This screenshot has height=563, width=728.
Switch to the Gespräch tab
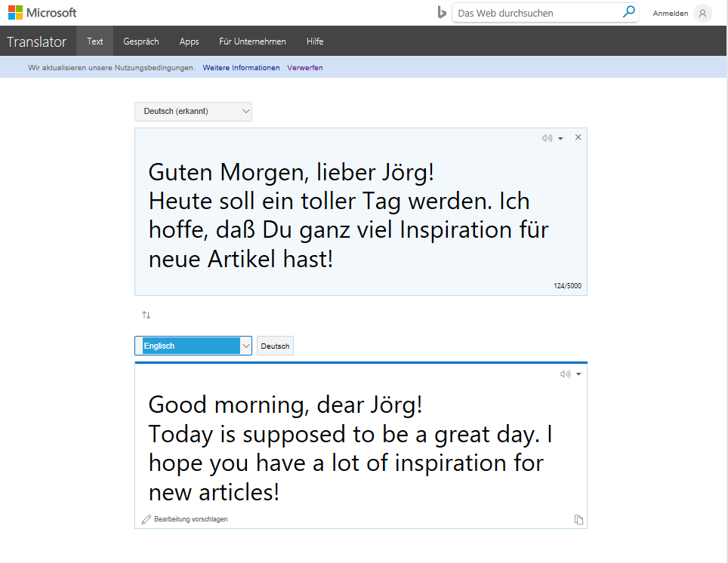141,42
